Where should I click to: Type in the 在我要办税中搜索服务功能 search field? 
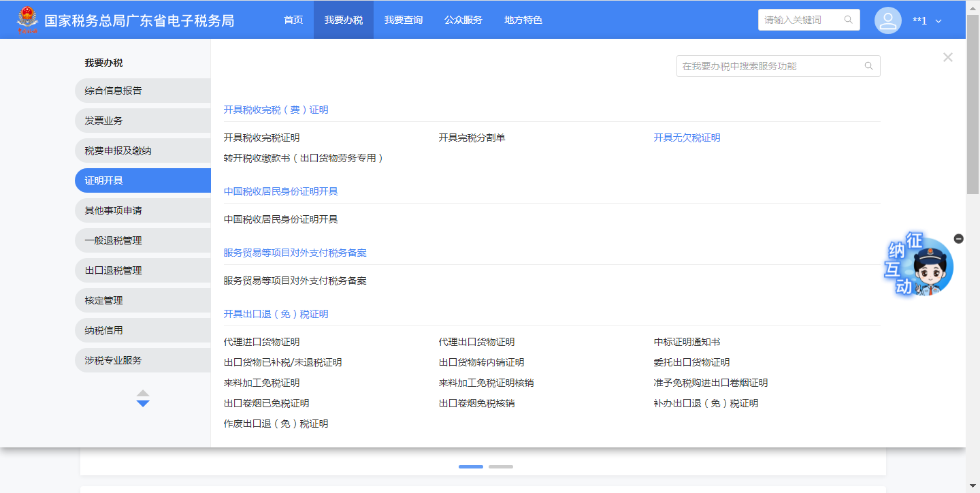(x=769, y=66)
